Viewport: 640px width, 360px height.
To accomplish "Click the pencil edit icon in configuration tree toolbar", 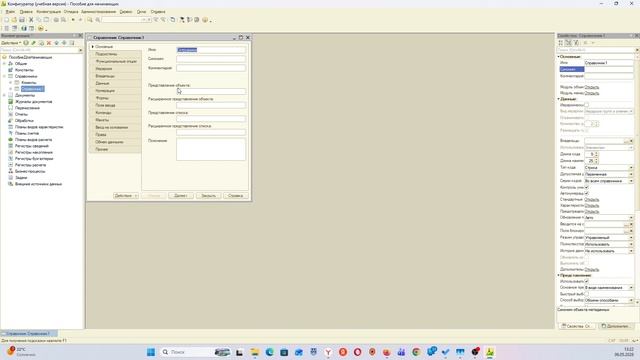I will (33, 43).
